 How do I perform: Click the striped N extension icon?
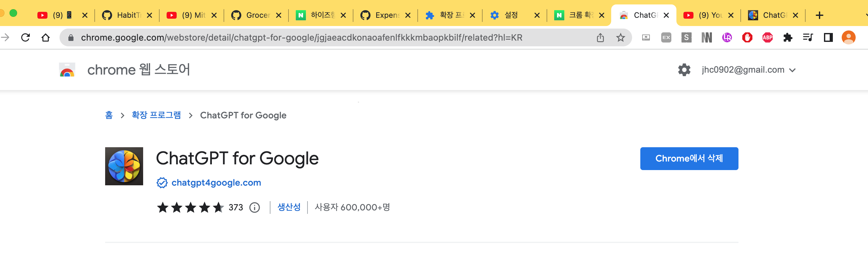[x=706, y=37]
